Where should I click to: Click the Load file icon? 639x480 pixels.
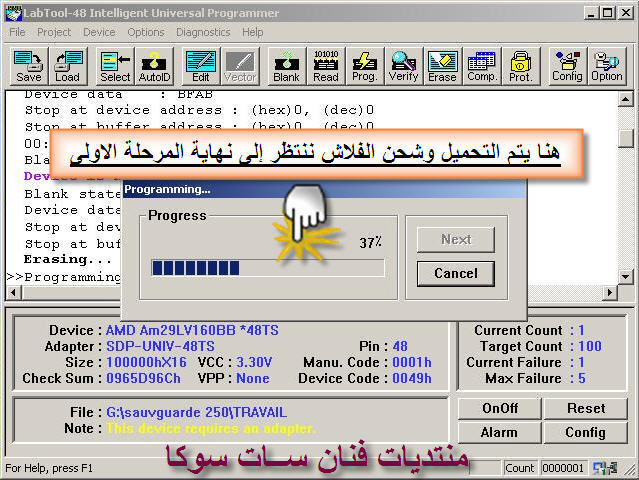[68, 66]
